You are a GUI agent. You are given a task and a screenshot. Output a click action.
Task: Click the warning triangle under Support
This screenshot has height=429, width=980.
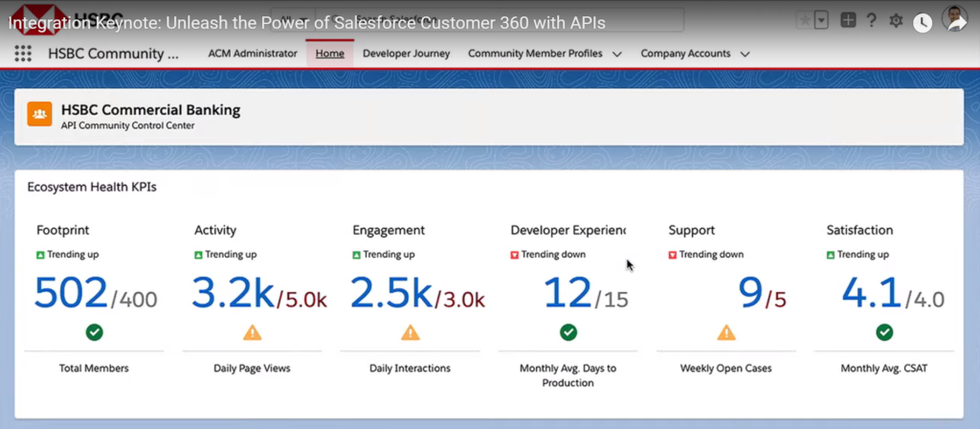coord(726,332)
